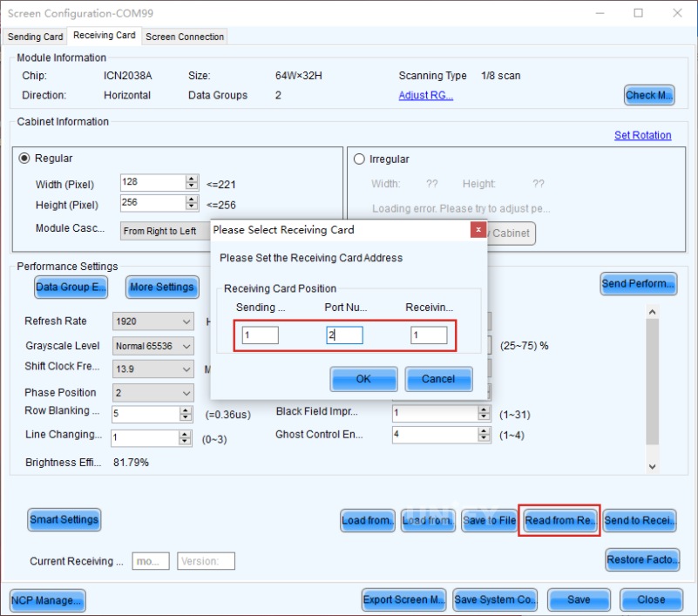This screenshot has width=698, height=616.
Task: Close the Select Receiving Card dialog
Action: (478, 230)
